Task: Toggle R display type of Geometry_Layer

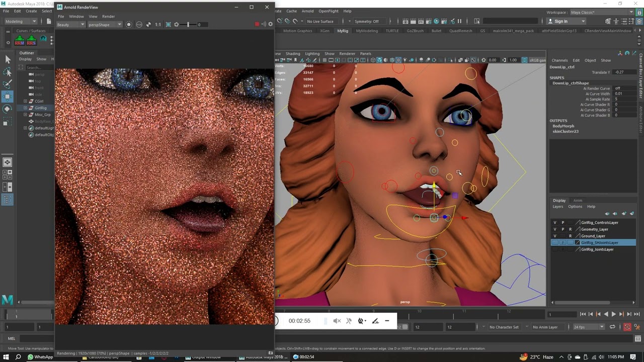Action: pos(570,229)
